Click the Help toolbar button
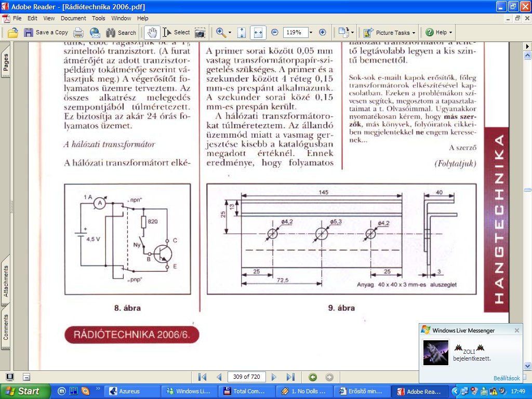532x399 pixels. click(438, 33)
